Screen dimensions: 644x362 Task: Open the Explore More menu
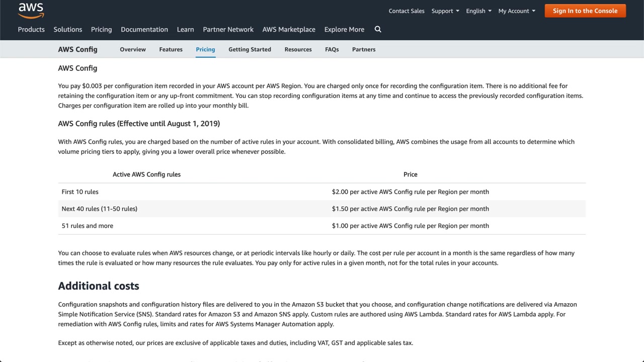click(x=344, y=29)
